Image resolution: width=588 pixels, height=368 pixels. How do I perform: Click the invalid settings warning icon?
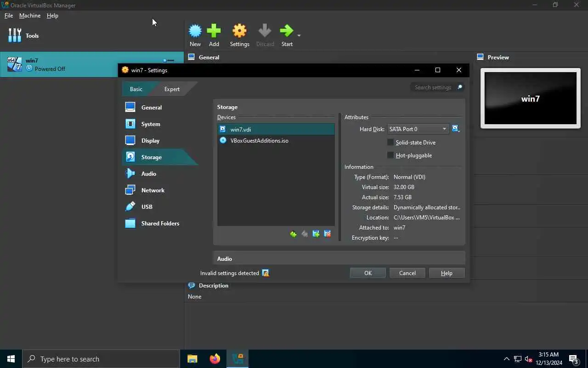[x=265, y=273]
